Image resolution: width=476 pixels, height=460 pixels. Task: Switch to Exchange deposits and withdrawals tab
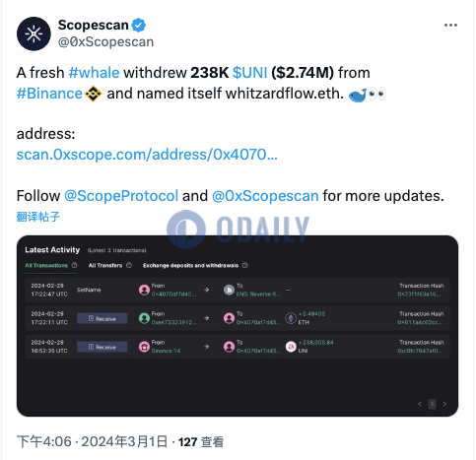[x=190, y=265]
